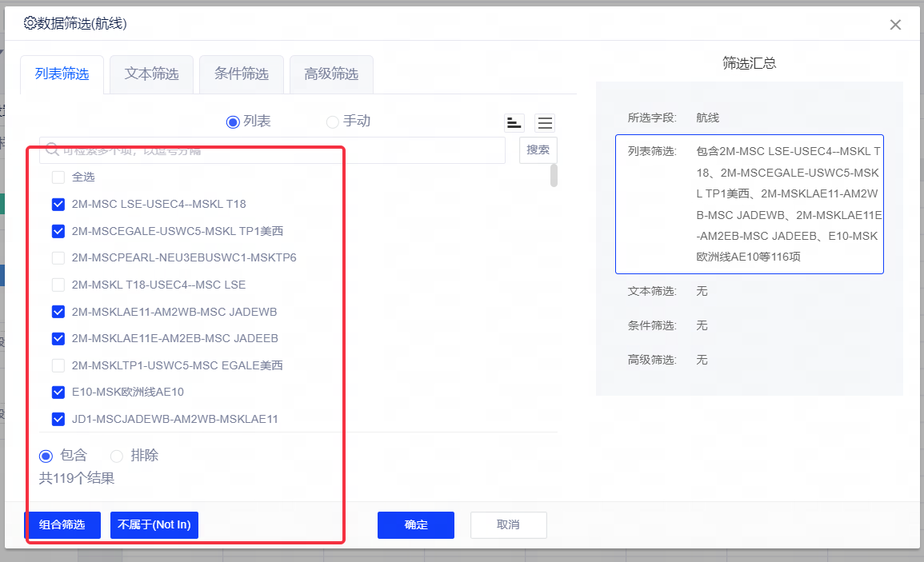The height and width of the screenshot is (562, 924).
Task: Click the sort bar-chart icon
Action: [x=514, y=123]
